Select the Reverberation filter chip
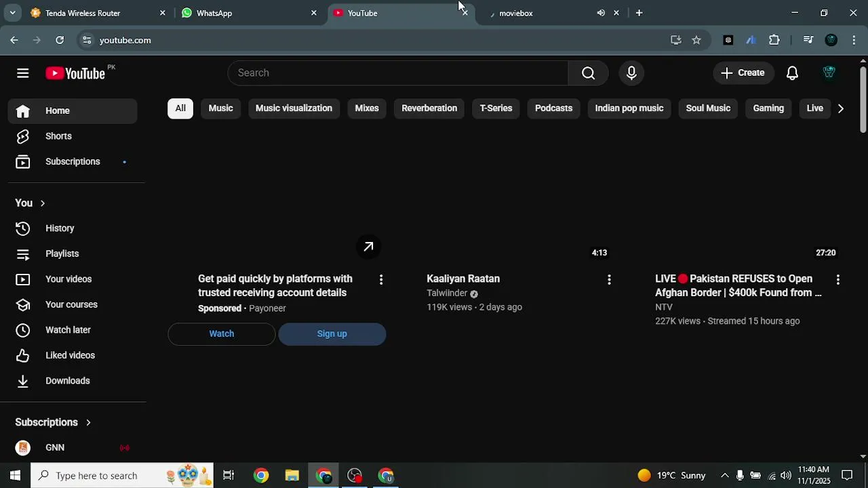The height and width of the screenshot is (488, 868). click(429, 108)
